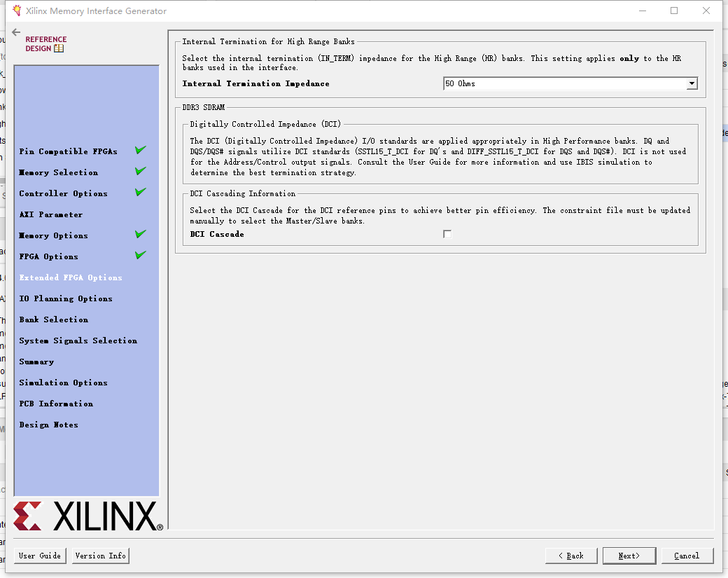Screen dimensions: 728x578
Task: Open Simulation Options step
Action: pyautogui.click(x=63, y=383)
